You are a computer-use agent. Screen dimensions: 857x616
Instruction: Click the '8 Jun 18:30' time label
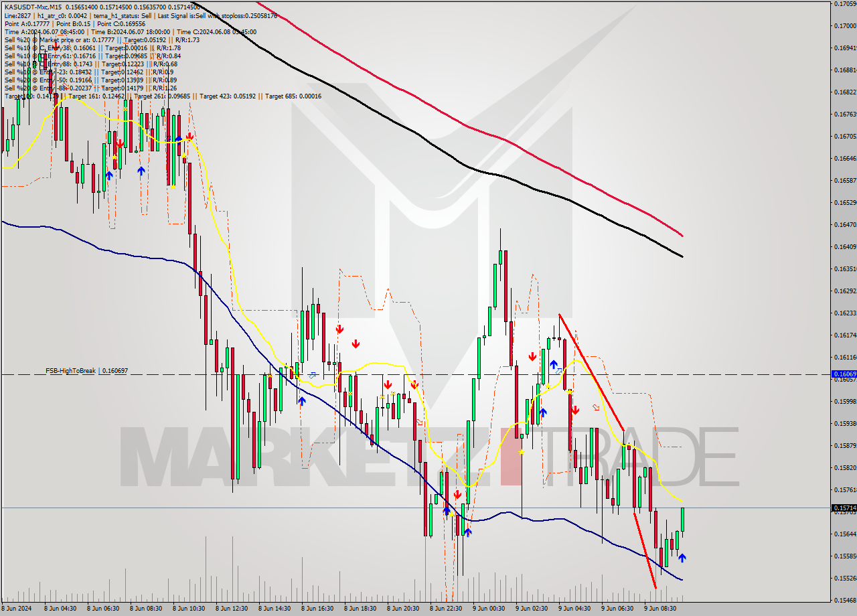pos(360,609)
